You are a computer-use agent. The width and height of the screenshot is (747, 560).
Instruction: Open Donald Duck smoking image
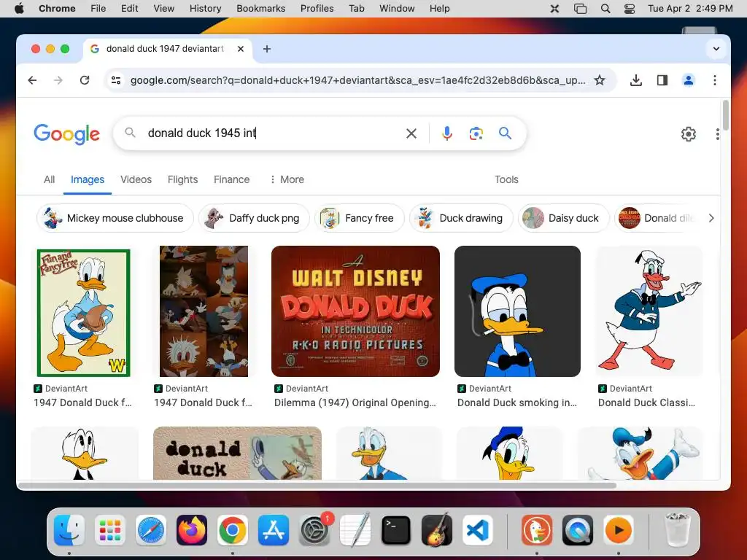[x=517, y=311]
